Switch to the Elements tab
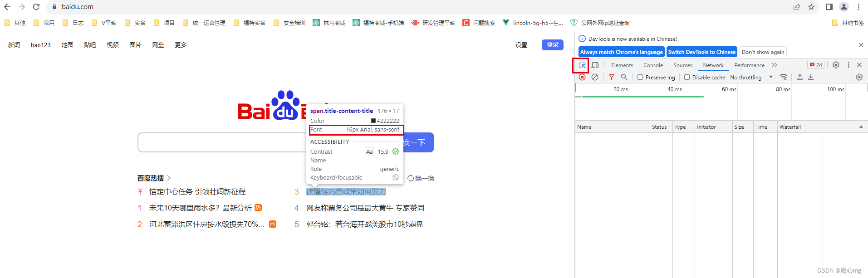The image size is (868, 278). (x=622, y=65)
